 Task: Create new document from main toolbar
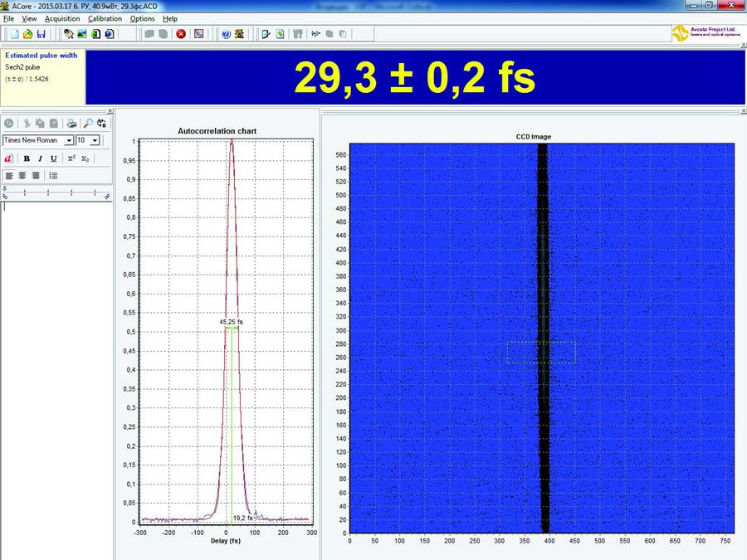tap(14, 34)
